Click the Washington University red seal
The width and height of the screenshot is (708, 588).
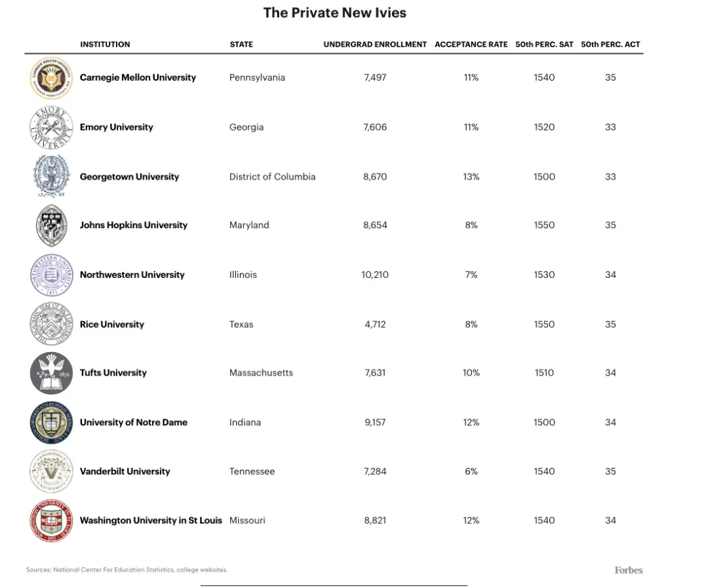coord(51,520)
